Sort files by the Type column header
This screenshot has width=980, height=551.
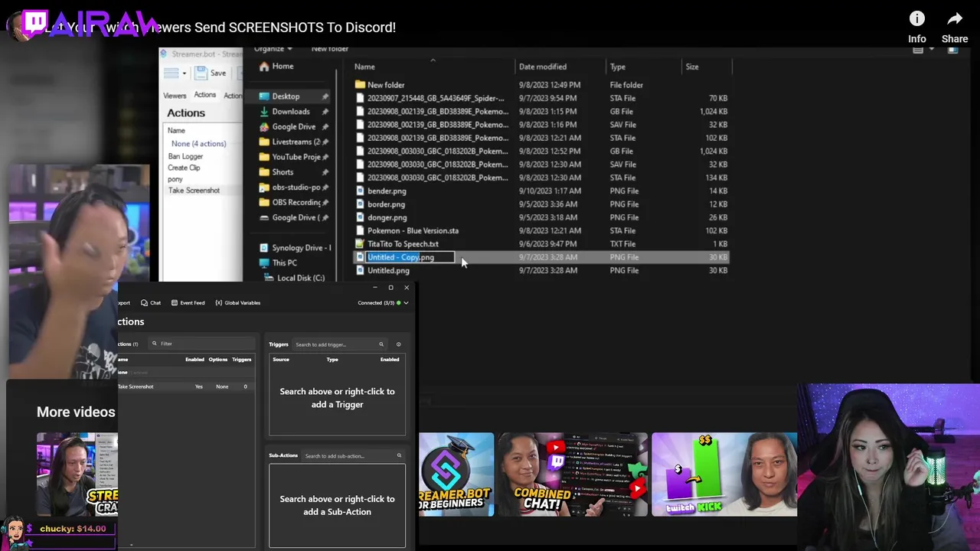pos(618,67)
